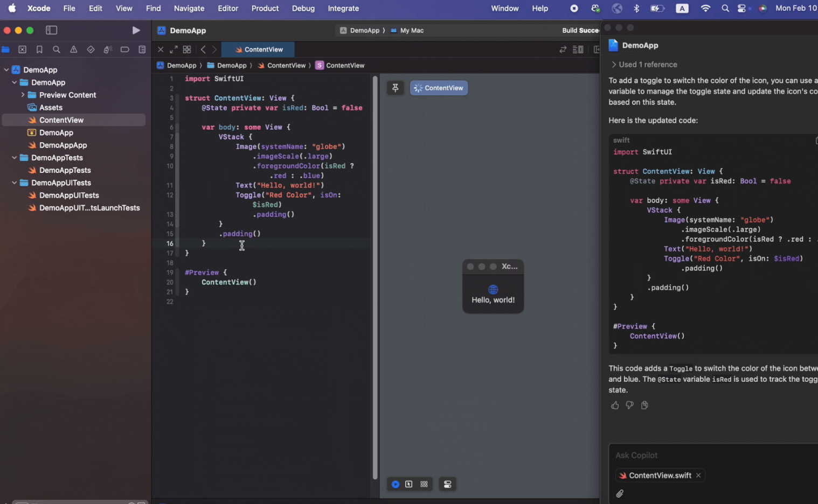Open Spotlight search in menu bar
The height and width of the screenshot is (504, 818).
click(725, 9)
